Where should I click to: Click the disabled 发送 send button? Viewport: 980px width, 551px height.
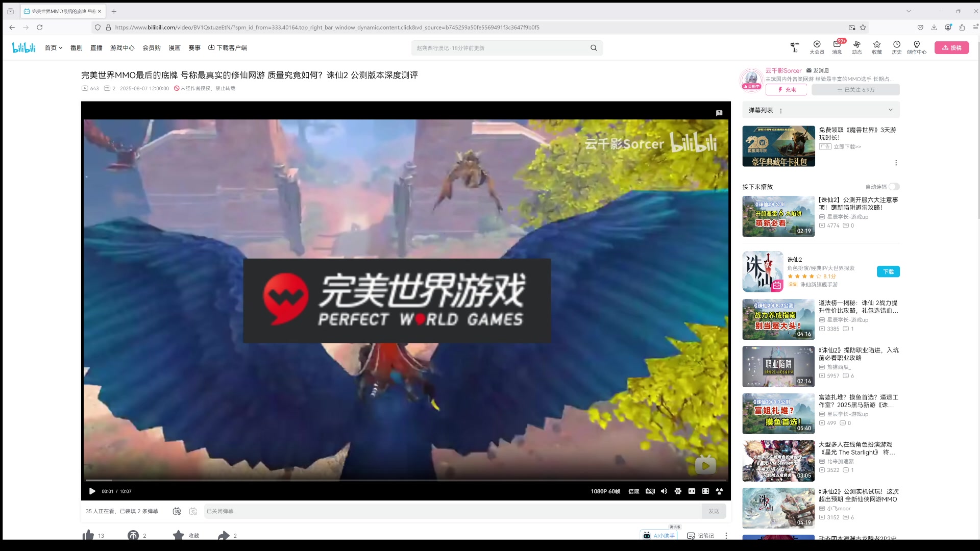coord(714,511)
